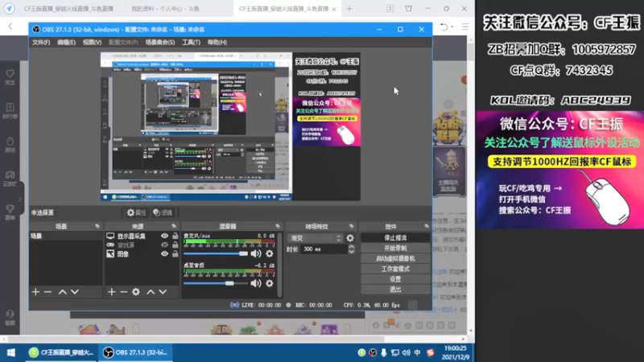Open 麦克风/Aux audio settings gear
The image size is (644, 362).
coord(270,253)
